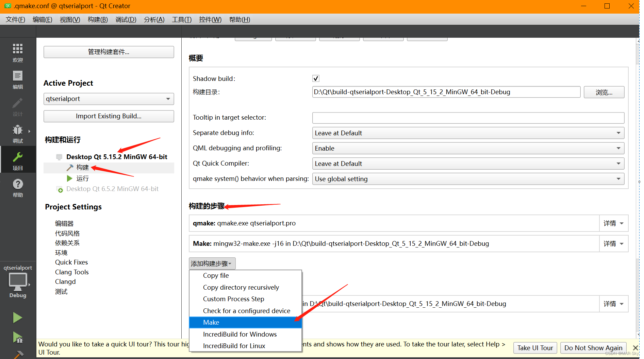Select Check for a configured device

coord(245,311)
